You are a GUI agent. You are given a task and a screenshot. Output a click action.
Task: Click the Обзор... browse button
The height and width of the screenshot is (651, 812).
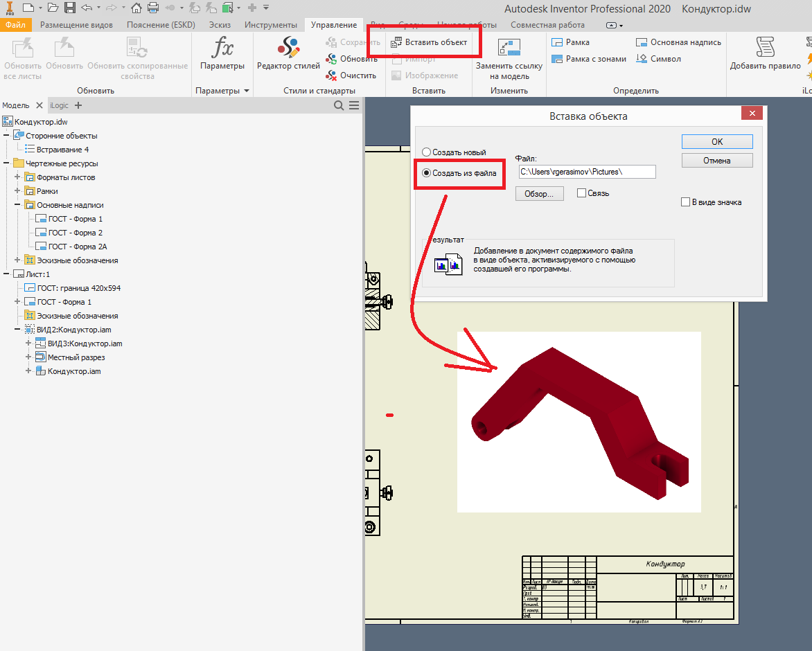coord(540,193)
